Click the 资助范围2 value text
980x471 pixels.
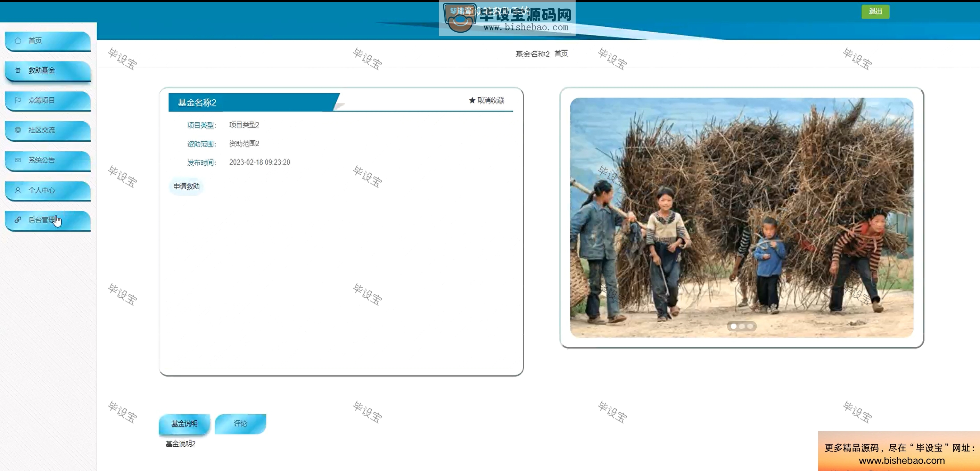click(x=244, y=143)
